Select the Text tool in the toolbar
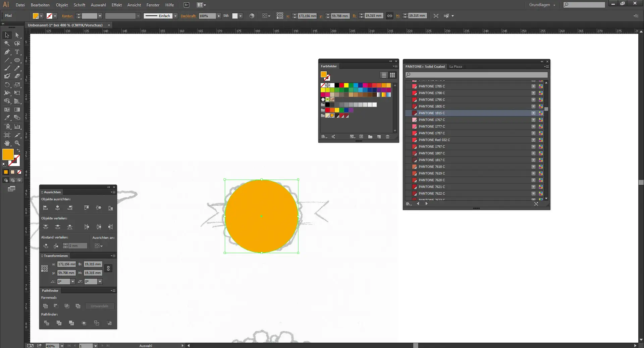This screenshot has width=644, height=348. point(17,52)
